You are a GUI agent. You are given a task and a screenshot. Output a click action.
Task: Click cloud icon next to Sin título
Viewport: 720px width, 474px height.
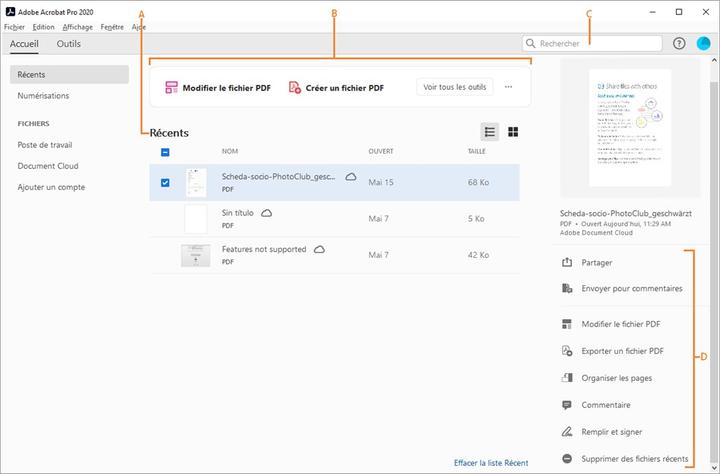point(266,213)
